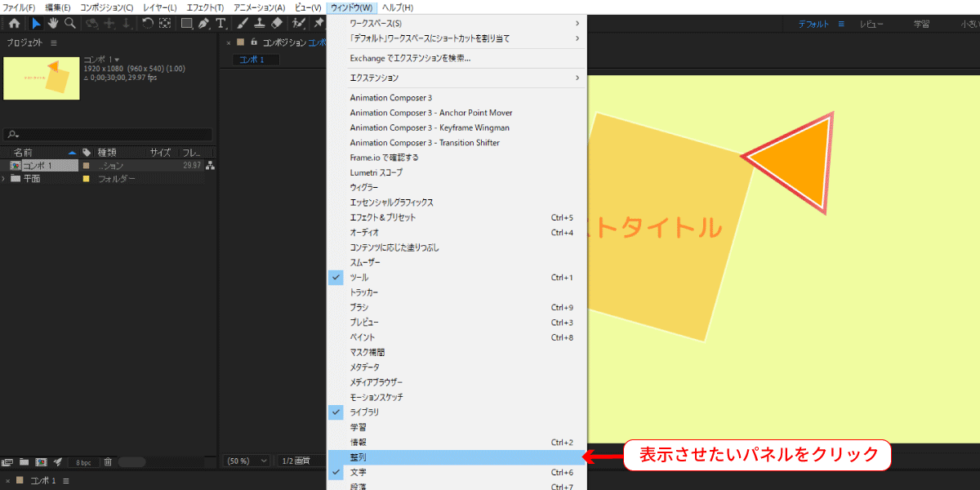This screenshot has width=980, height=490.
Task: Toggle the ライブラリ panel checkmark
Action: [x=336, y=412]
